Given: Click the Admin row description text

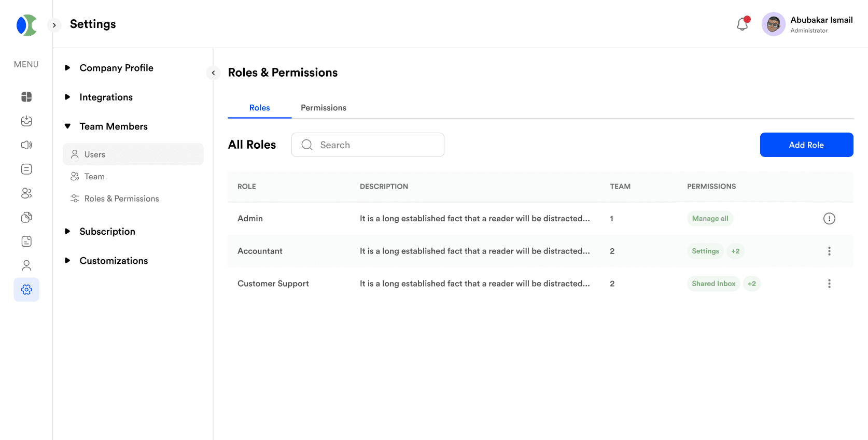Looking at the screenshot, I should point(475,219).
